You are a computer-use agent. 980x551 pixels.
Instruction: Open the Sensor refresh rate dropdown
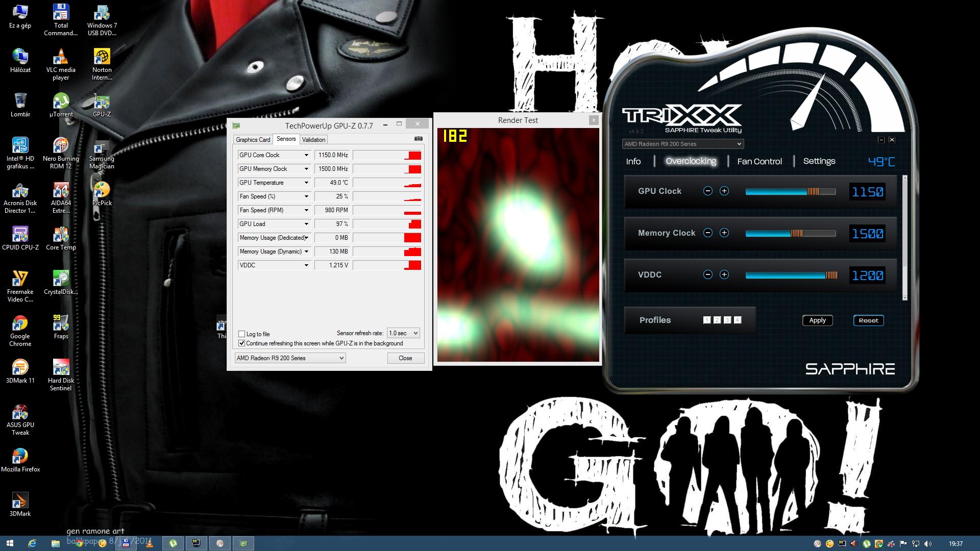403,333
